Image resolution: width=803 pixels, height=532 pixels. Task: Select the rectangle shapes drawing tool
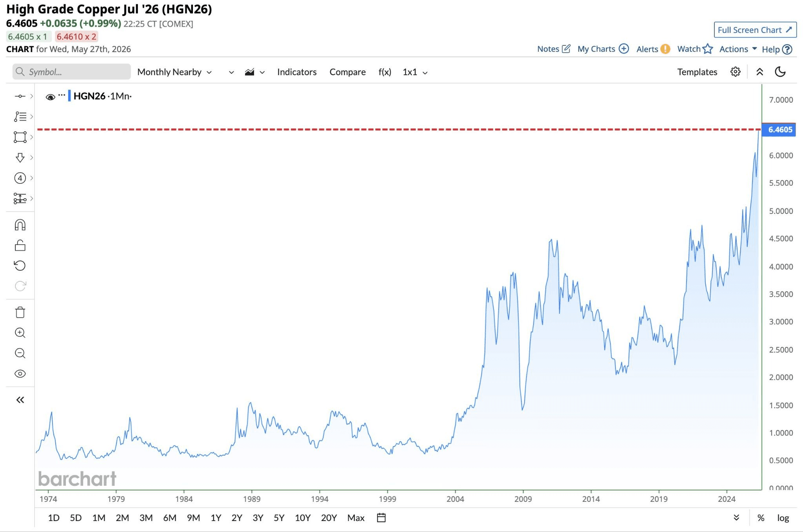tap(20, 137)
